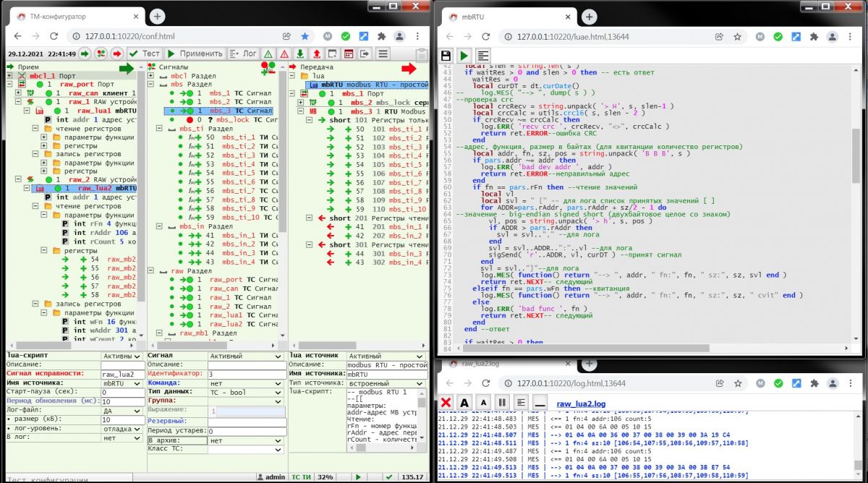Click the large green arrow in Прием header

pos(126,68)
